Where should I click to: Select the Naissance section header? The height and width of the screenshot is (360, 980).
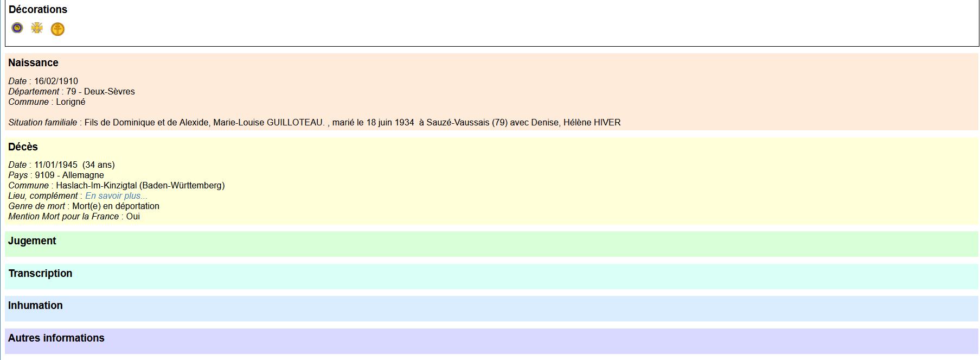click(33, 63)
